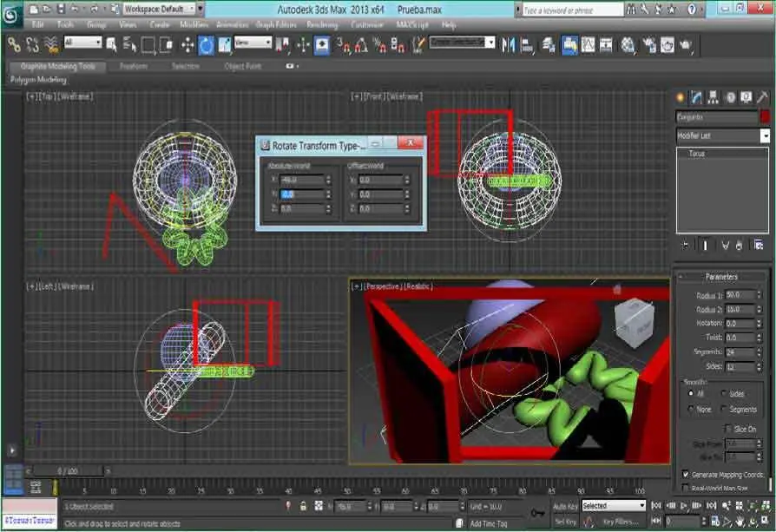Click the Add Time Tag label
The height and width of the screenshot is (532, 776).
click(489, 523)
